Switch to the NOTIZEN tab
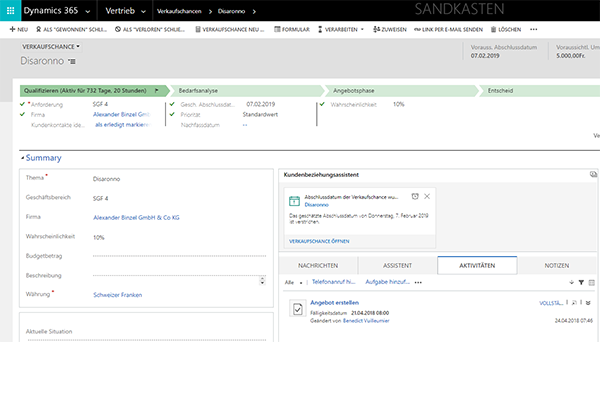Screen dimensions: 600x420 tap(557, 265)
